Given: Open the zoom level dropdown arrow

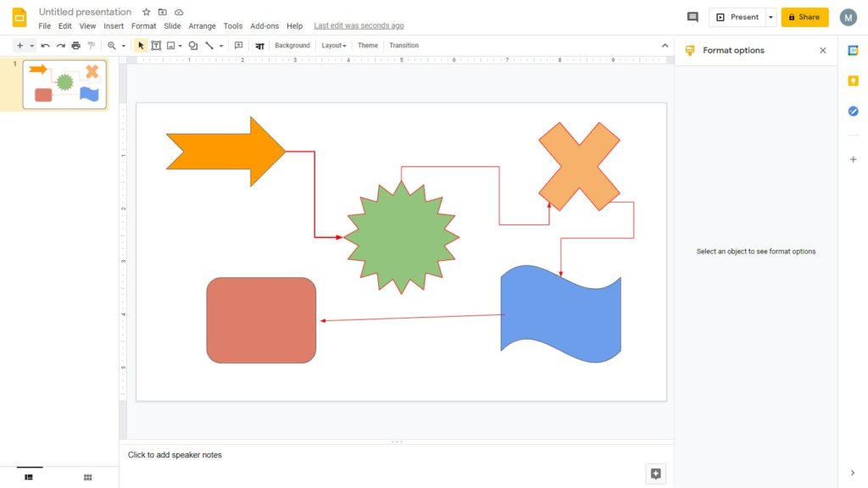Looking at the screenshot, I should 124,46.
